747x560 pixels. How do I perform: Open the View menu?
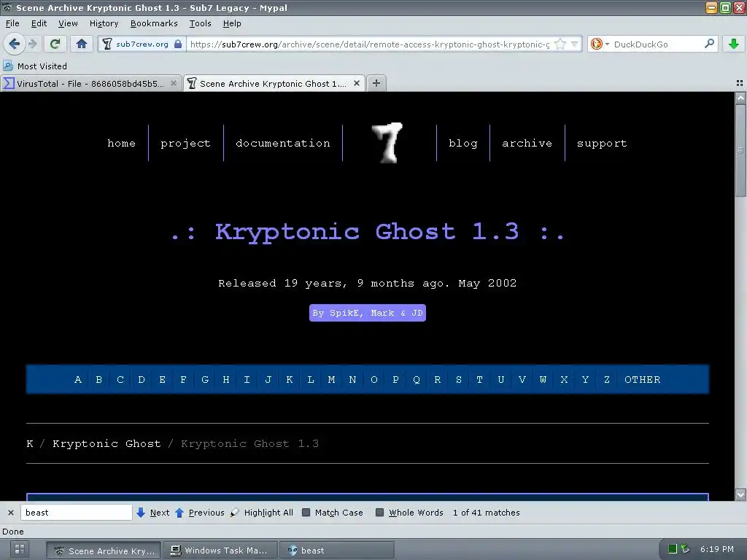click(x=68, y=23)
